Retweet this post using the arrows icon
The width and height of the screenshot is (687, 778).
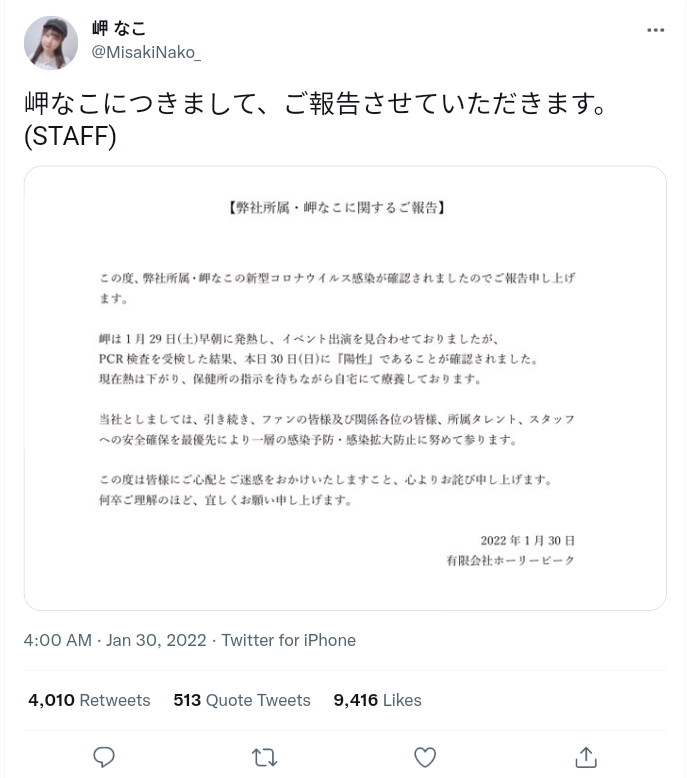(x=265, y=757)
